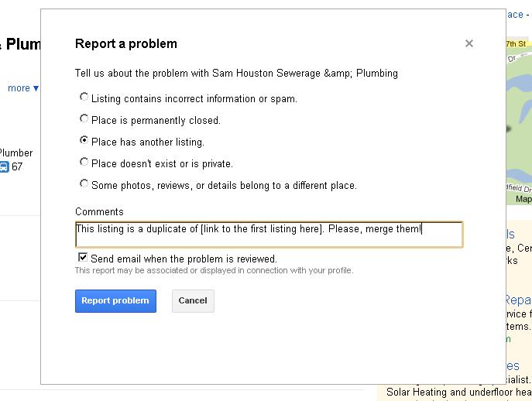
Task: Select 'Some photos, reviews, or details' option
Action: click(x=84, y=184)
